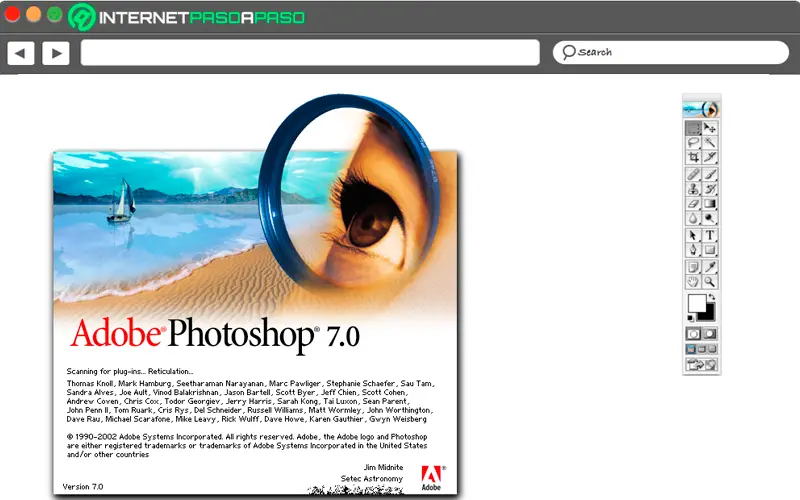
Task: Click the 'Setec Astronomy' text
Action: coord(371,479)
